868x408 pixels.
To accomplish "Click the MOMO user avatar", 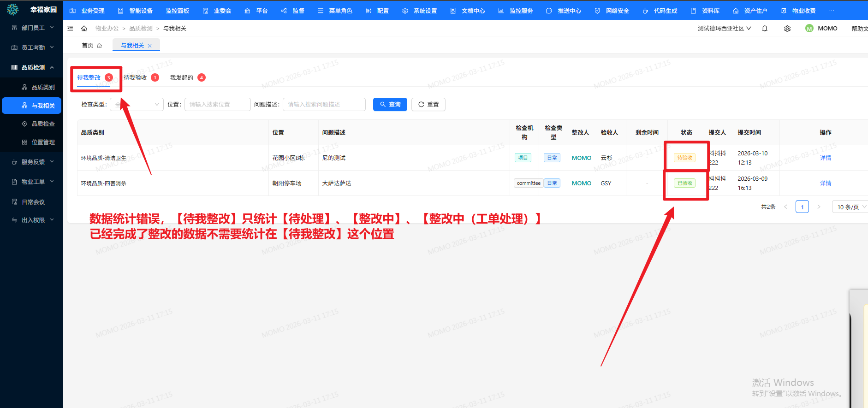I will click(x=809, y=29).
